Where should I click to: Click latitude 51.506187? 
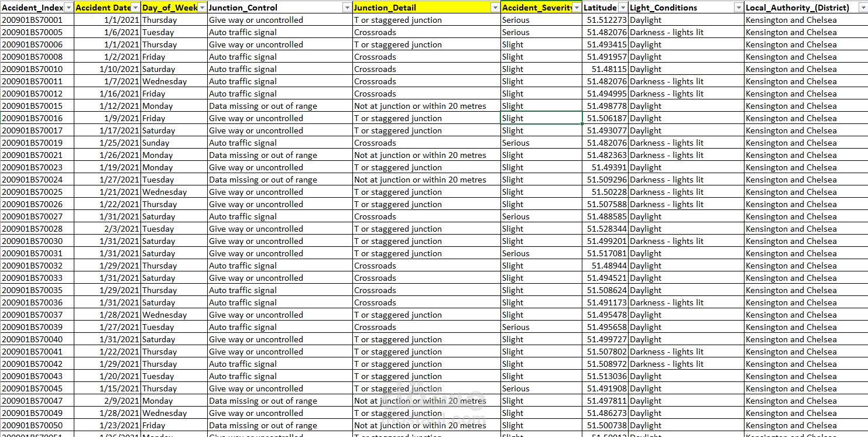tap(605, 118)
